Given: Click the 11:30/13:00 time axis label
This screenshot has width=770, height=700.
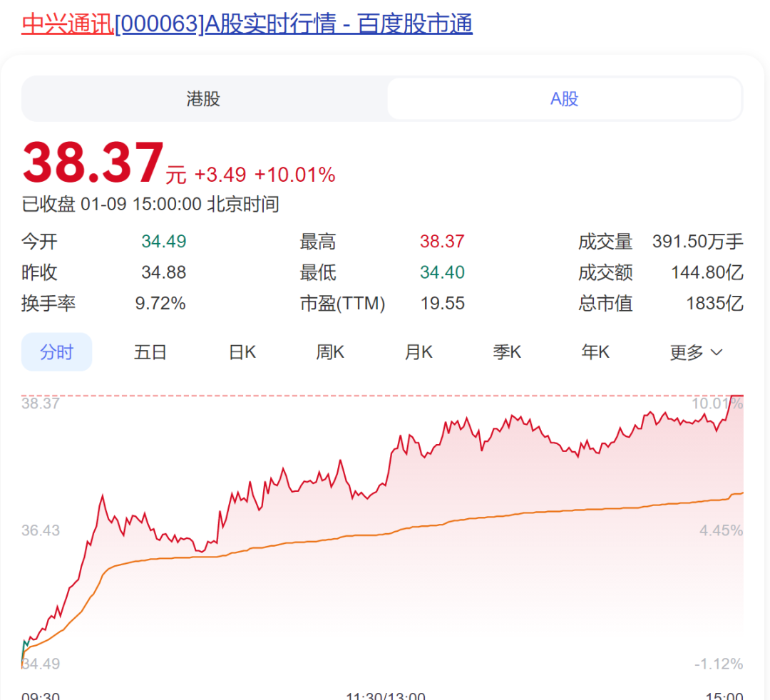Looking at the screenshot, I should pyautogui.click(x=386, y=695).
